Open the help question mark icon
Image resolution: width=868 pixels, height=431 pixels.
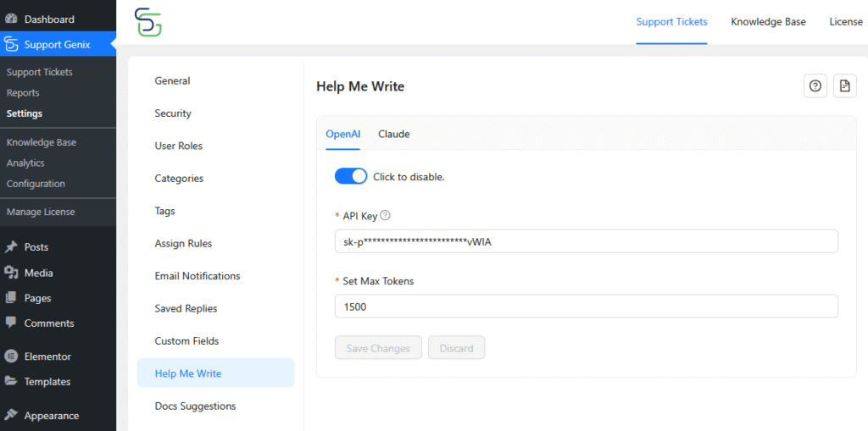(x=815, y=86)
